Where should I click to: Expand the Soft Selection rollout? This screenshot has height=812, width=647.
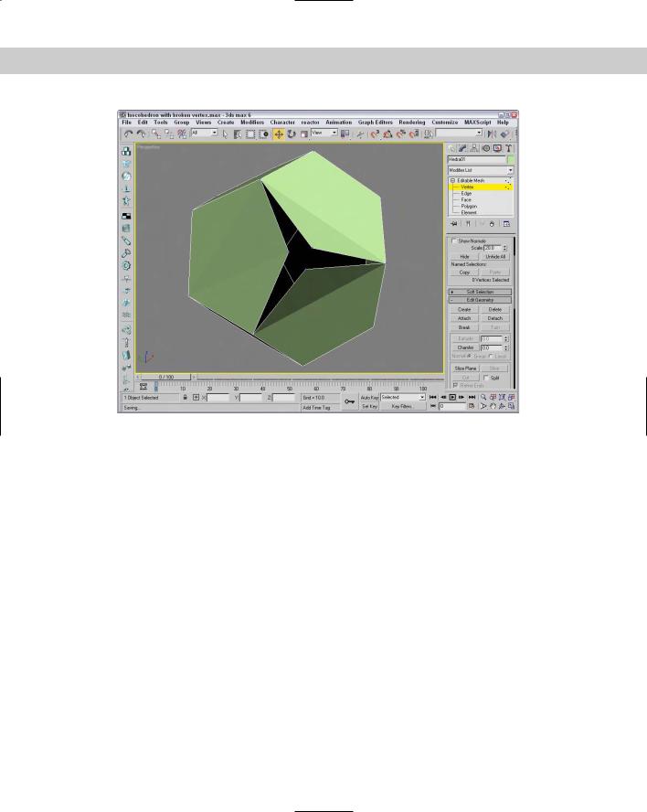[x=480, y=292]
